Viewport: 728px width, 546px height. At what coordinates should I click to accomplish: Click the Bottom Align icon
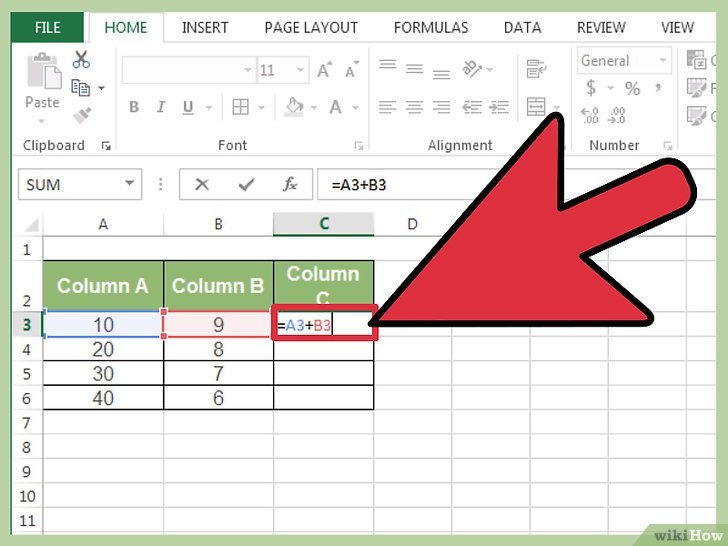click(441, 74)
